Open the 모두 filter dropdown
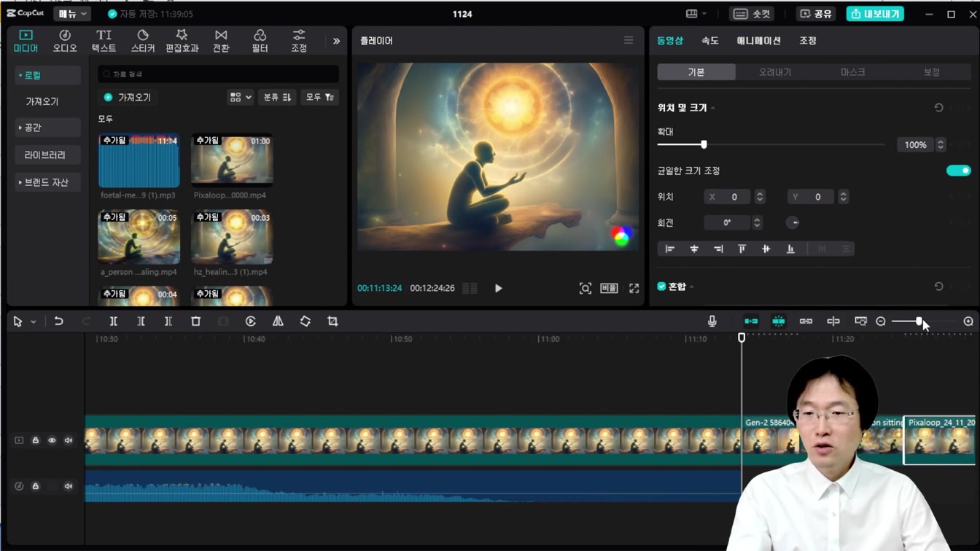This screenshot has height=551, width=980. pyautogui.click(x=319, y=97)
